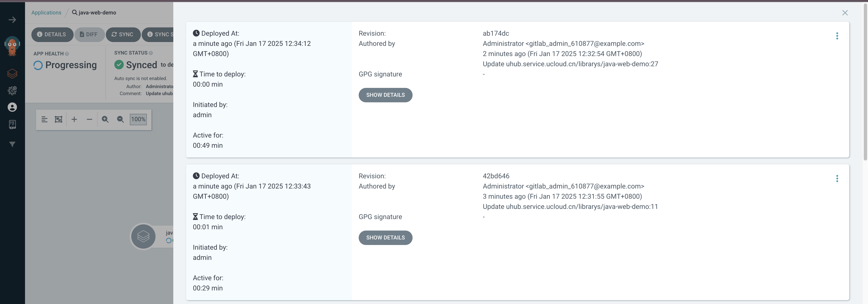Show details for revision 42bd646
868x304 pixels.
pos(385,238)
